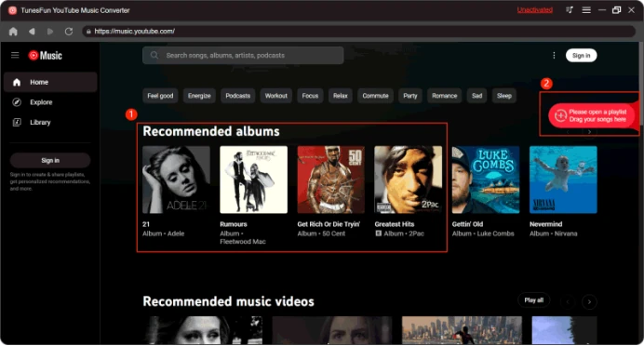Click the 'Recommended albums' heading
644x346 pixels.
click(x=211, y=131)
